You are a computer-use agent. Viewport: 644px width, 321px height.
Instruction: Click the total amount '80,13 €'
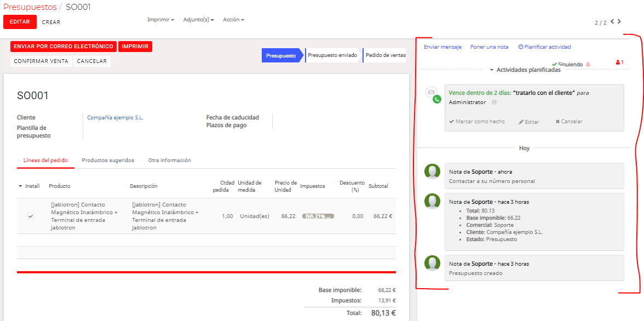click(x=383, y=313)
